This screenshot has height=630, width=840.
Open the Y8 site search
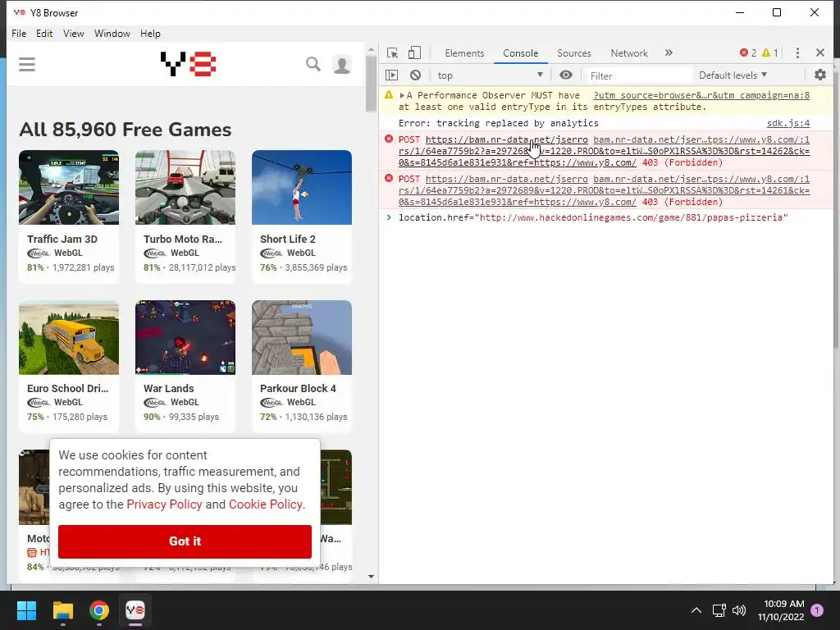click(313, 64)
